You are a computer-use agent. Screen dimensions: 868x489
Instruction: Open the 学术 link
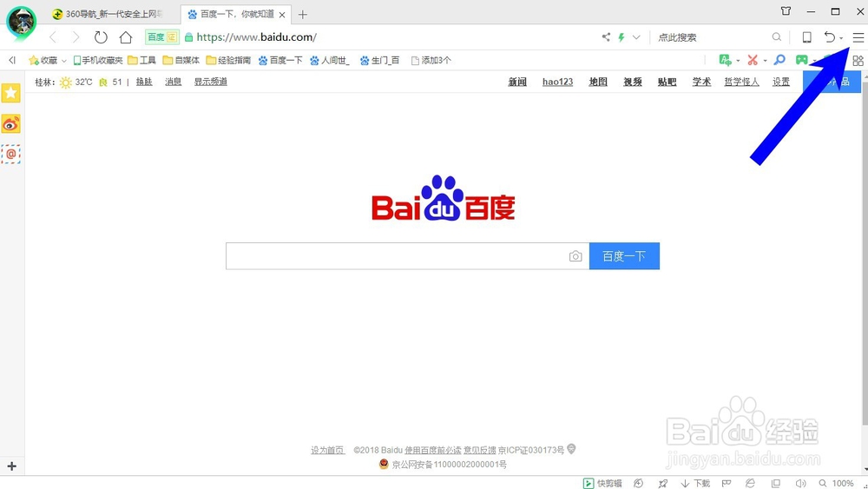tap(701, 82)
